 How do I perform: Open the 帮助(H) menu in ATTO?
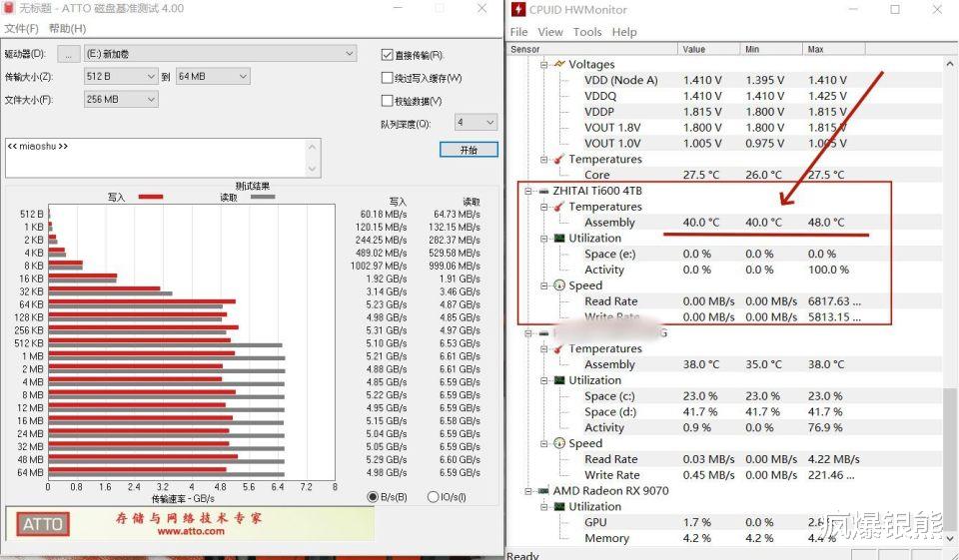67,29
